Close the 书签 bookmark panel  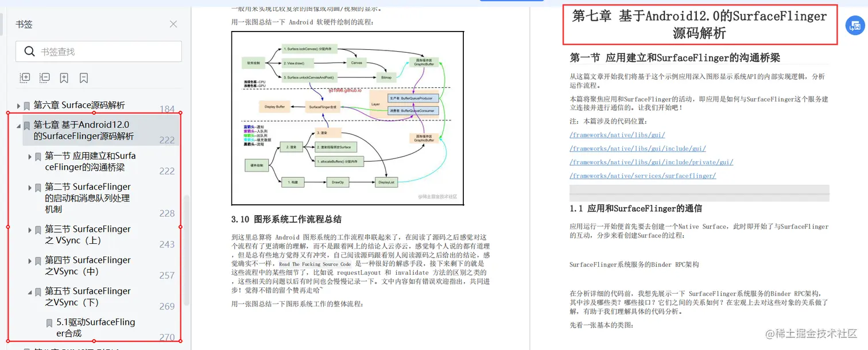pos(175,24)
